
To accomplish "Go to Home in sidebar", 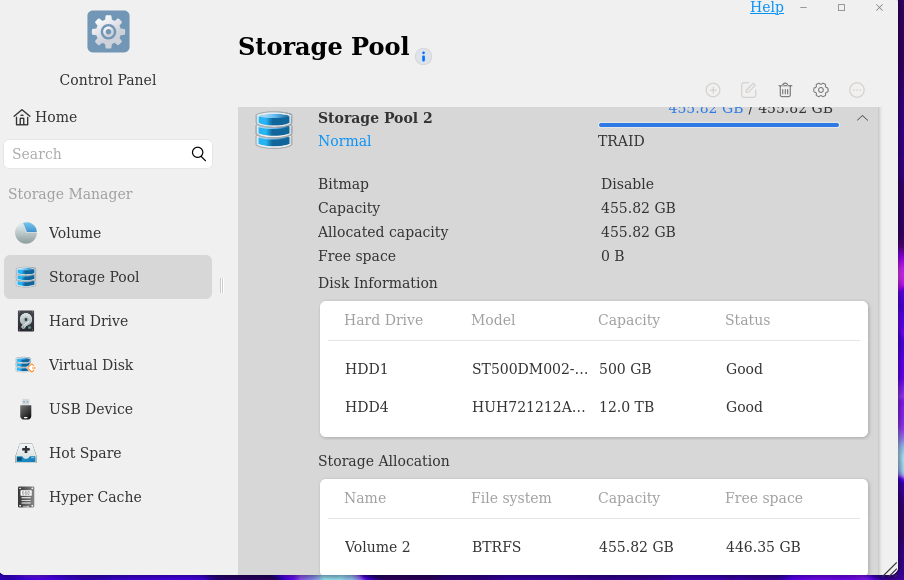I will click(45, 117).
